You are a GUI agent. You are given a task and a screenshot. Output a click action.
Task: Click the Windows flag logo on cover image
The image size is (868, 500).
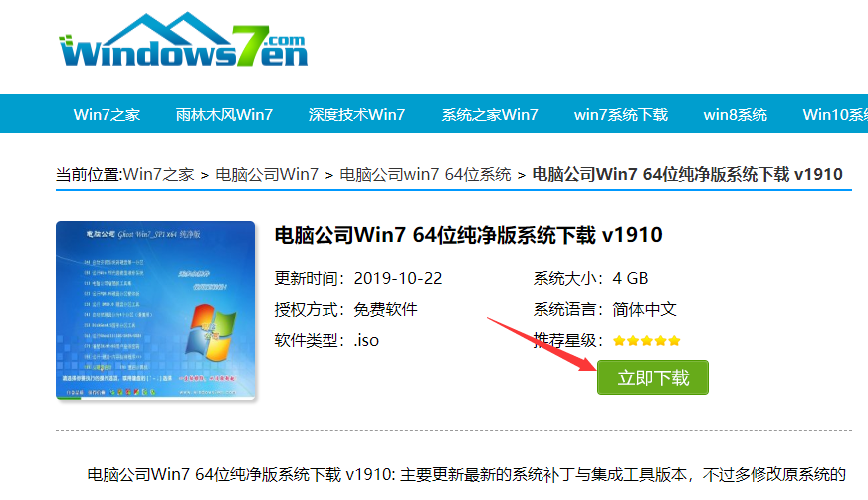[210, 331]
